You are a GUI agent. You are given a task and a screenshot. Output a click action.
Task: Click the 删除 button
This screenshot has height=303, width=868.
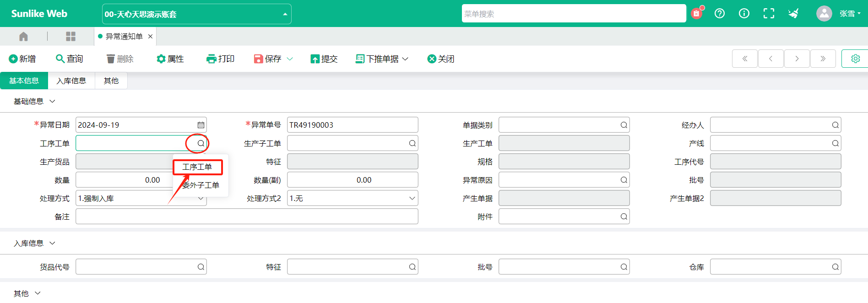coord(120,59)
